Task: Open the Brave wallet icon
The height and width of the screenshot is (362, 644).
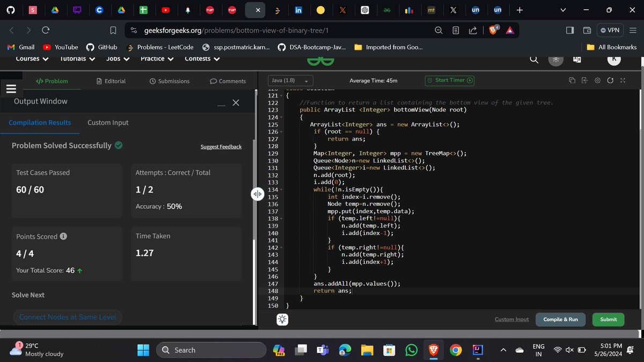Action: click(x=587, y=30)
